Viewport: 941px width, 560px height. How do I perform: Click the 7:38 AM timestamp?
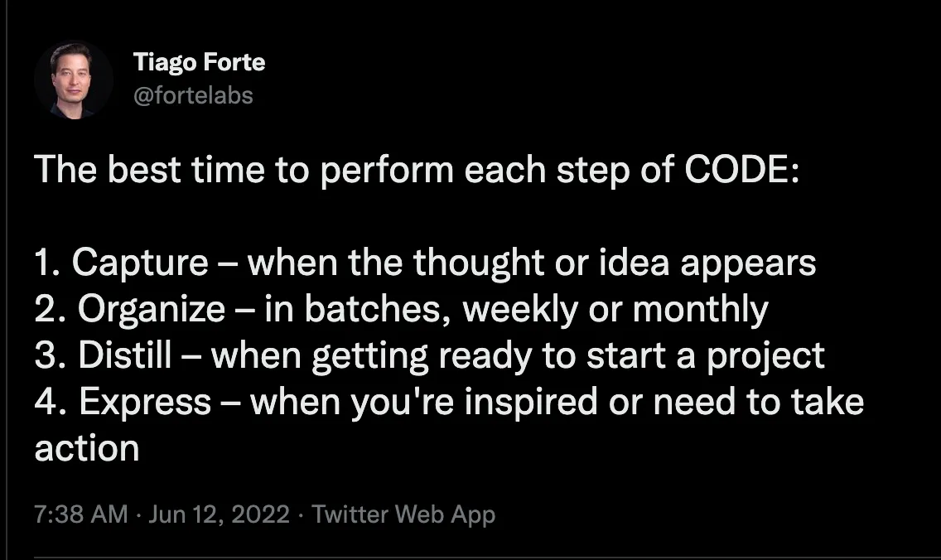coord(81,514)
